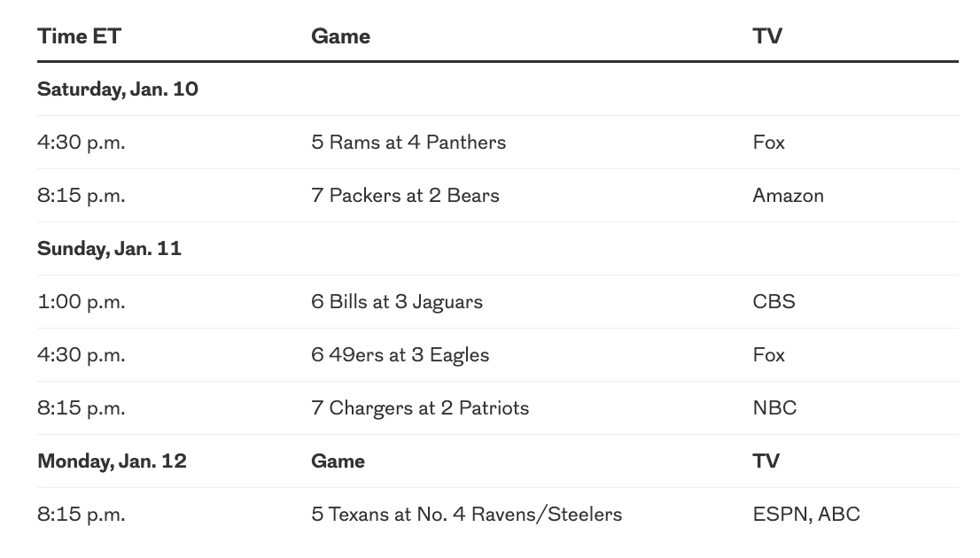The width and height of the screenshot is (980, 558).
Task: Click the "6 Bills at 3 Jaguars" game
Action: 397,302
